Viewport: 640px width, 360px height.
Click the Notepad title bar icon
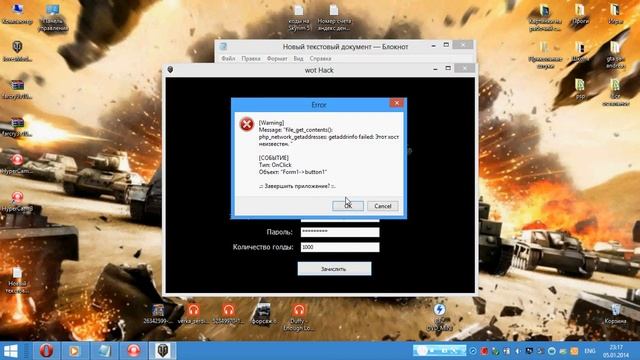[223, 47]
